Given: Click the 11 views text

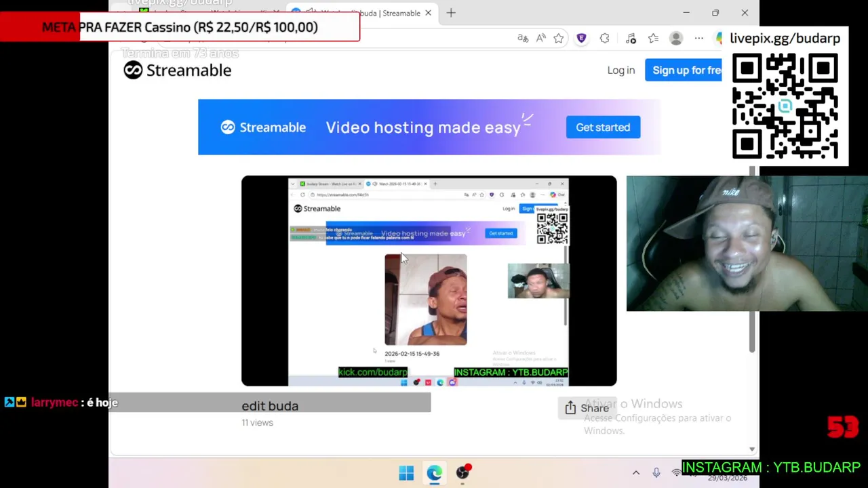Looking at the screenshot, I should tap(258, 422).
